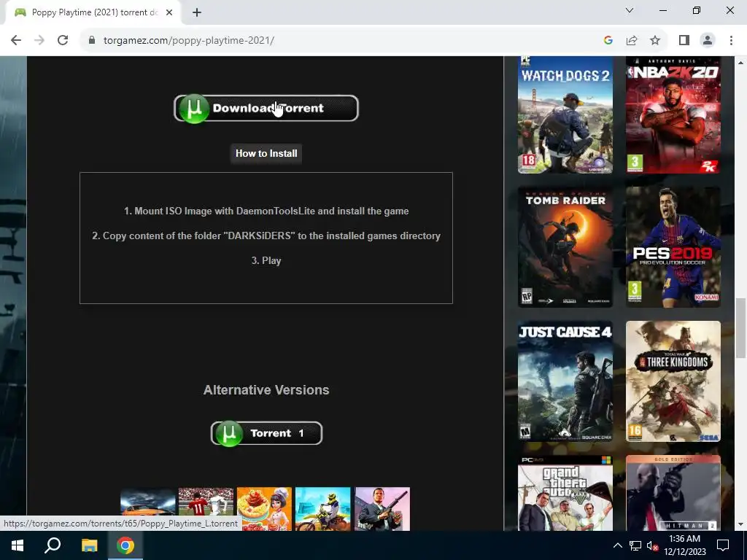Close the Poppy Playtime tab
This screenshot has width=747, height=560.
coord(169,13)
